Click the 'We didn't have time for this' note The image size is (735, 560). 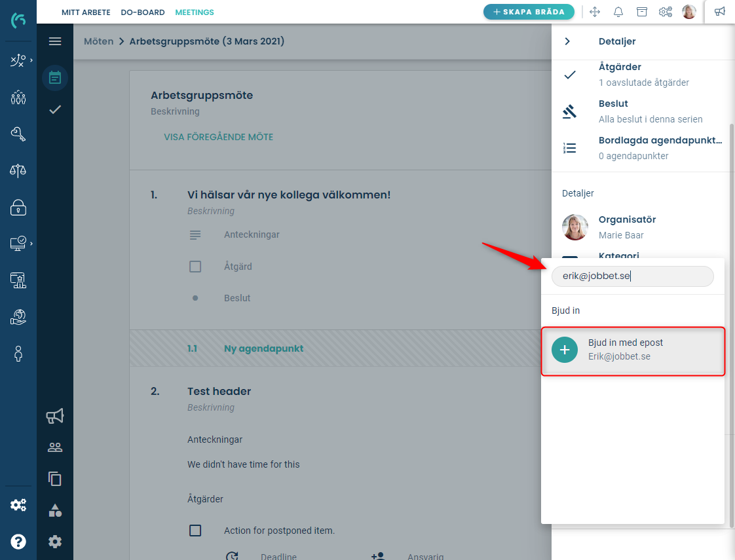pyautogui.click(x=243, y=464)
